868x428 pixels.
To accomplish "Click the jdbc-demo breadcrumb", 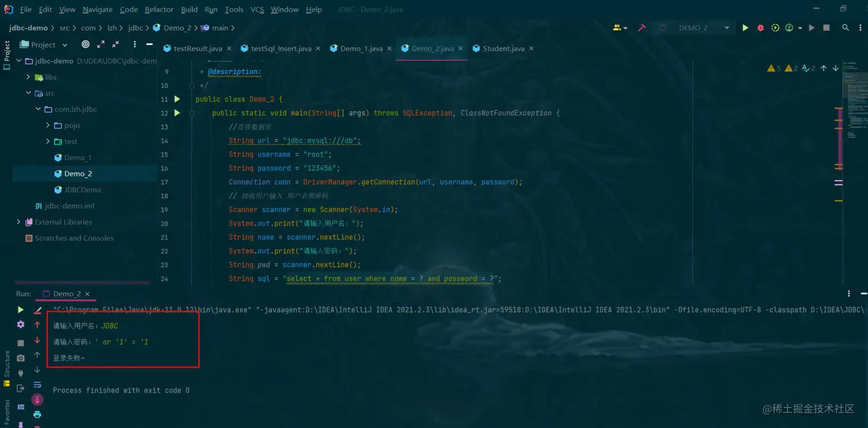I will (x=28, y=28).
